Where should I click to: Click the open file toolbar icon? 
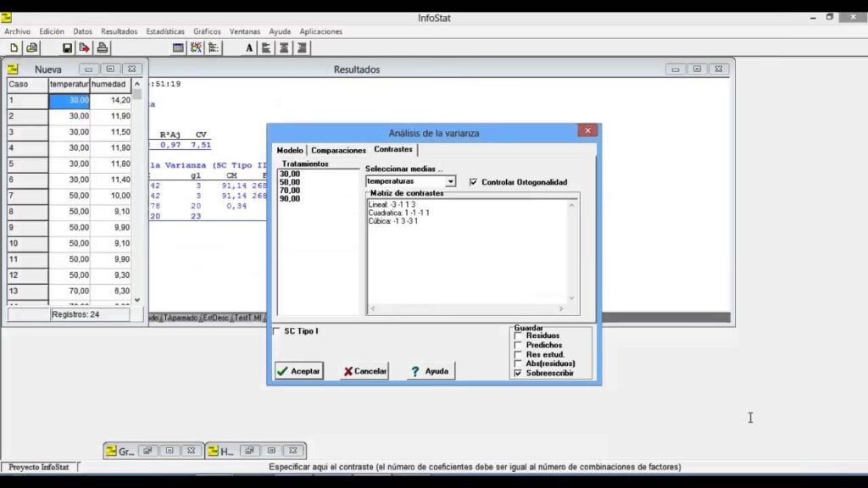[x=31, y=48]
